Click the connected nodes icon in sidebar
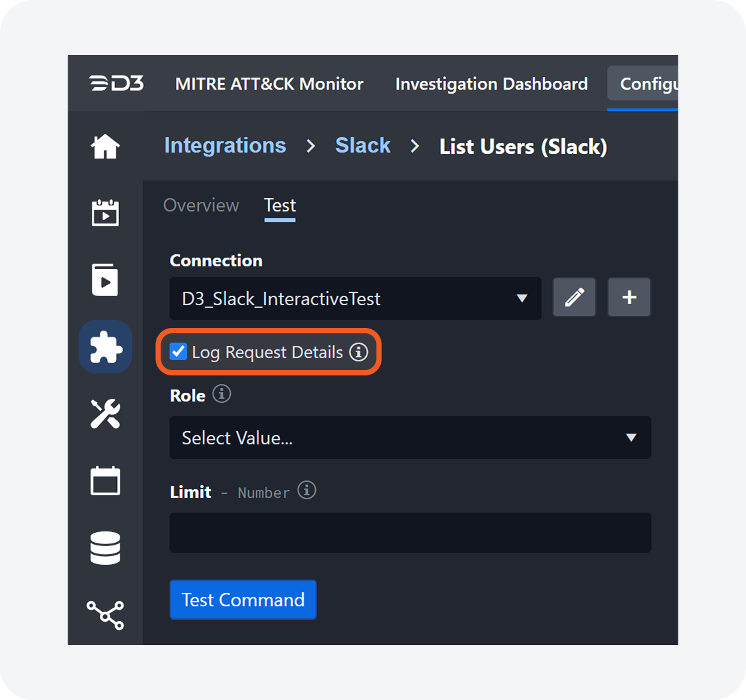 [x=105, y=614]
